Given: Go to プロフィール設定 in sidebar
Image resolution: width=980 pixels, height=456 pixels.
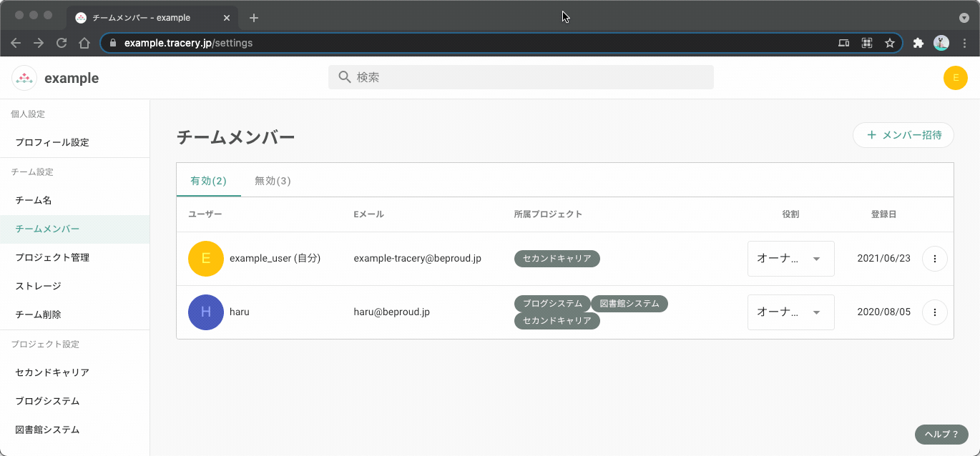Looking at the screenshot, I should coord(52,142).
